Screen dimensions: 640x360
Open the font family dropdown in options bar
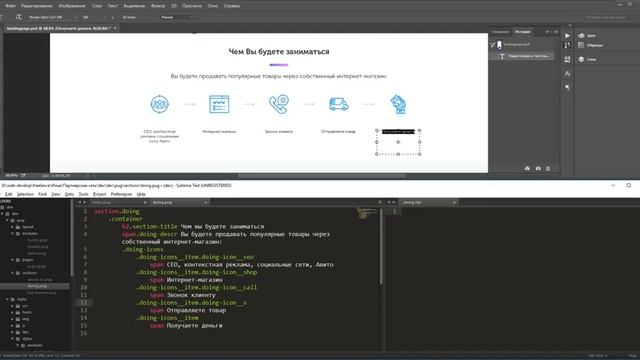(x=53, y=17)
